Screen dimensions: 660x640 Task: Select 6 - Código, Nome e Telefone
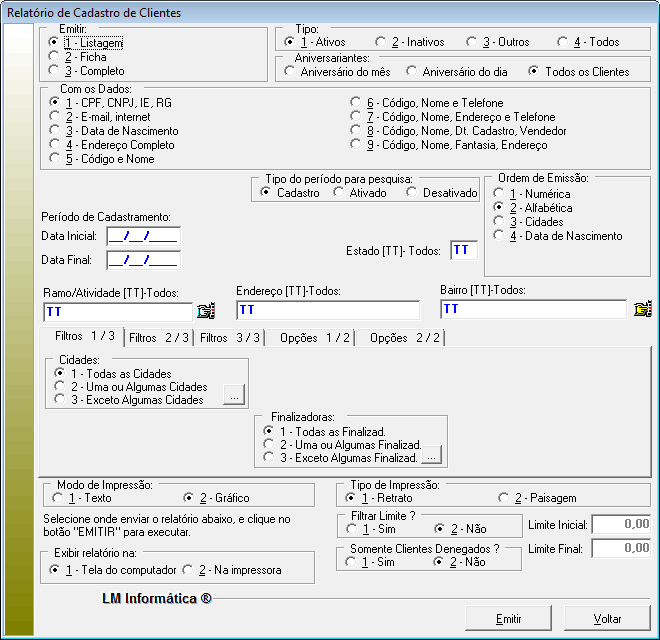(355, 103)
